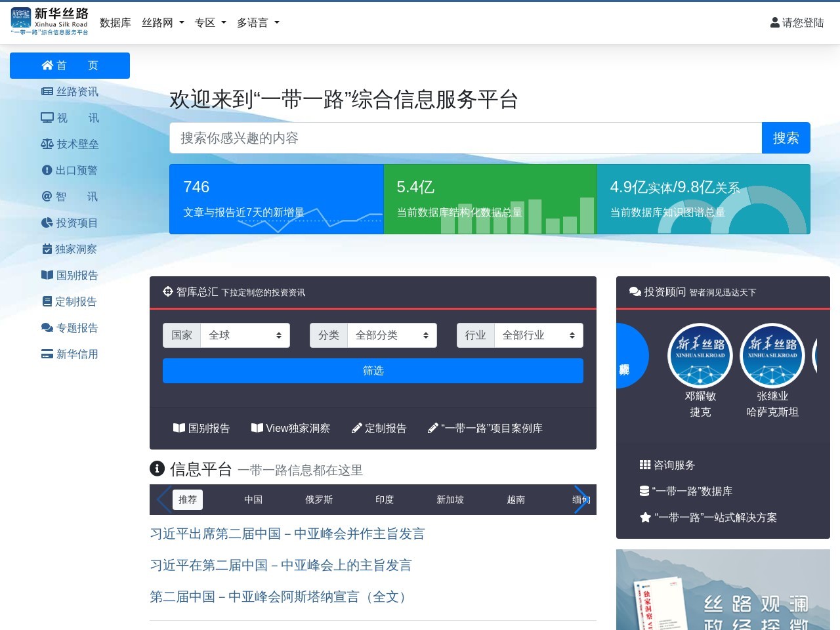The image size is (840, 630).
Task: Select the 俄罗斯 tab
Action: click(x=319, y=499)
